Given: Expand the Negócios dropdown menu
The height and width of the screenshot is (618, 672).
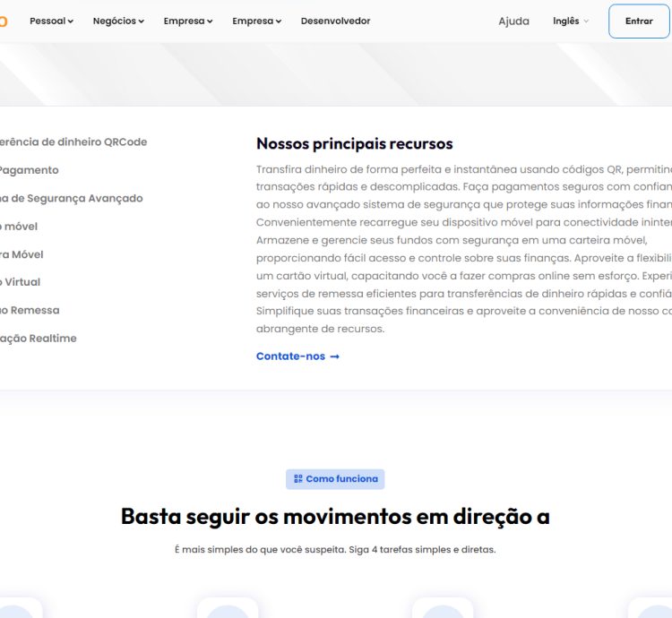Looking at the screenshot, I should point(118,21).
